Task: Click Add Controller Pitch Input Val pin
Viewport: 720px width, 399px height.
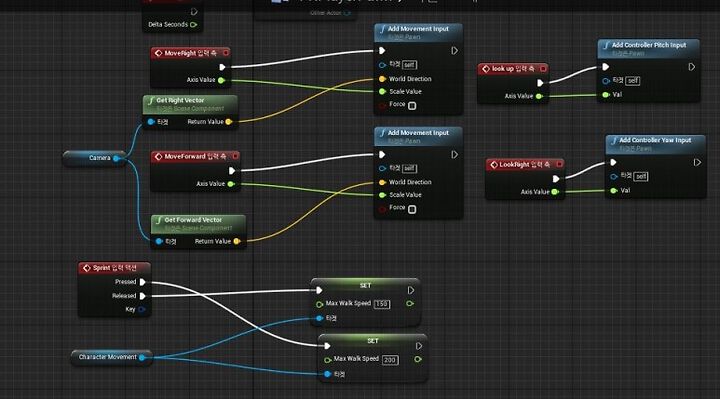Action: point(606,95)
